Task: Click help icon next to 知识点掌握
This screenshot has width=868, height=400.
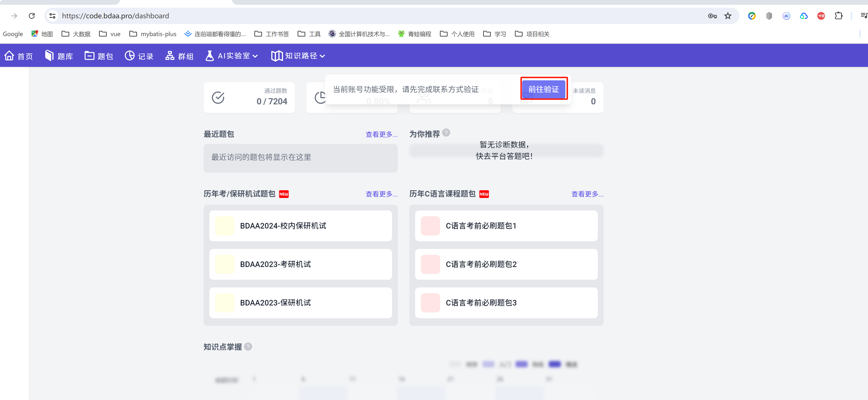Action: coord(248,347)
